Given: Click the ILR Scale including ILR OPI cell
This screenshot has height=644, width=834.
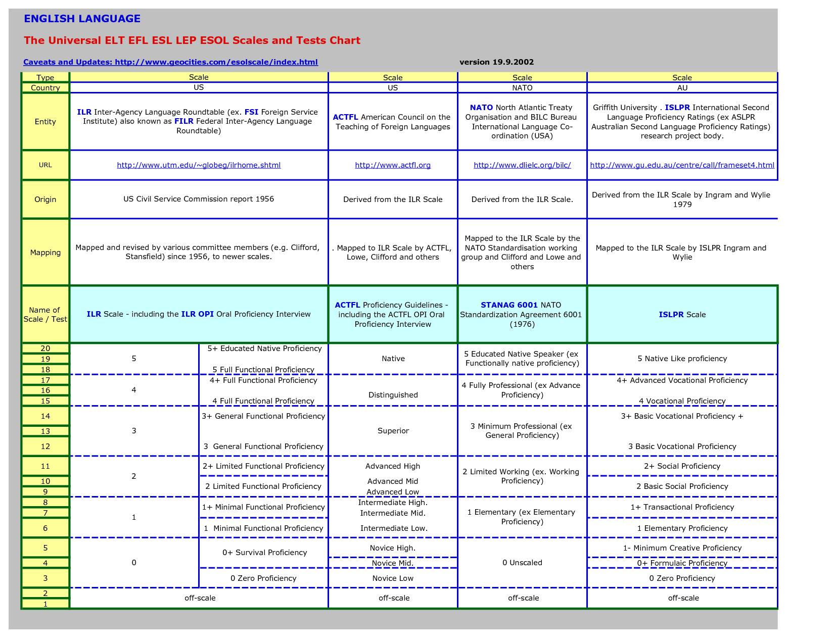Looking at the screenshot, I should (x=199, y=314).
